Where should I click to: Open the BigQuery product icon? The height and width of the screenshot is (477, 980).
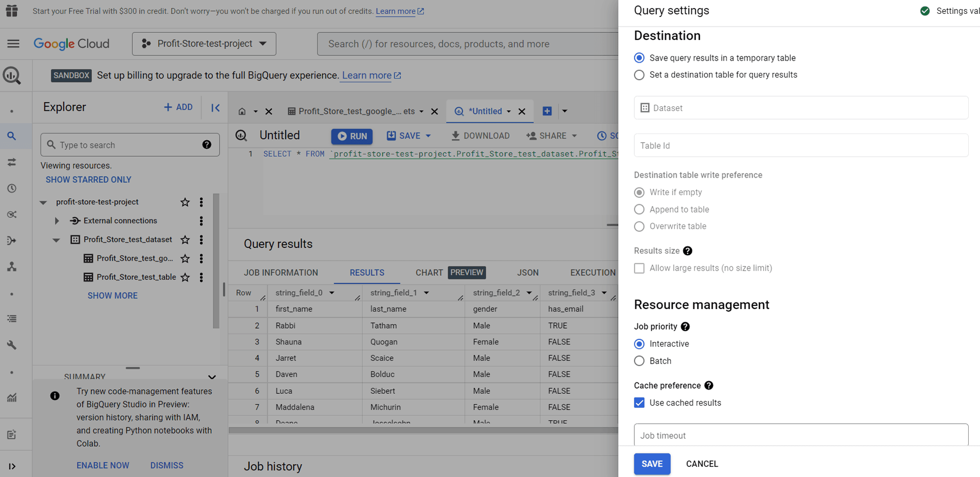(12, 75)
